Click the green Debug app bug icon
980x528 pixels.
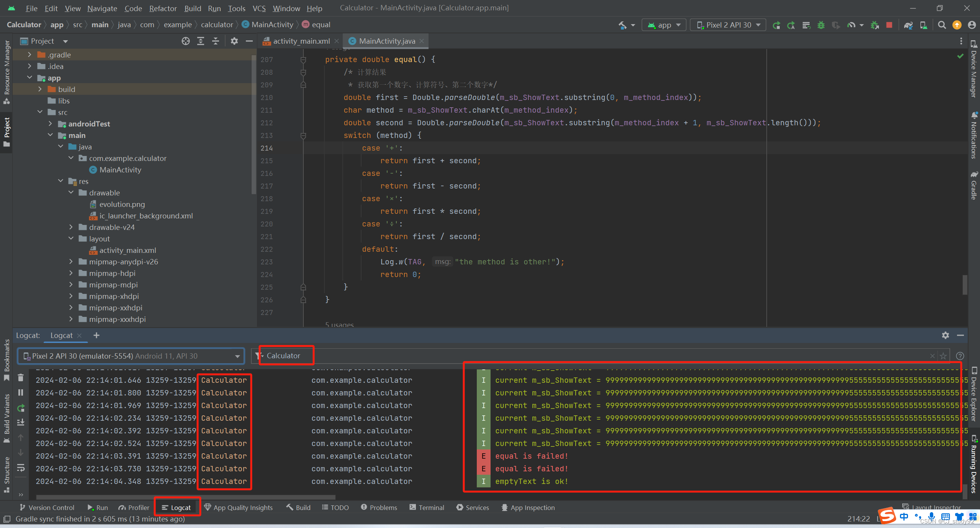pos(821,25)
